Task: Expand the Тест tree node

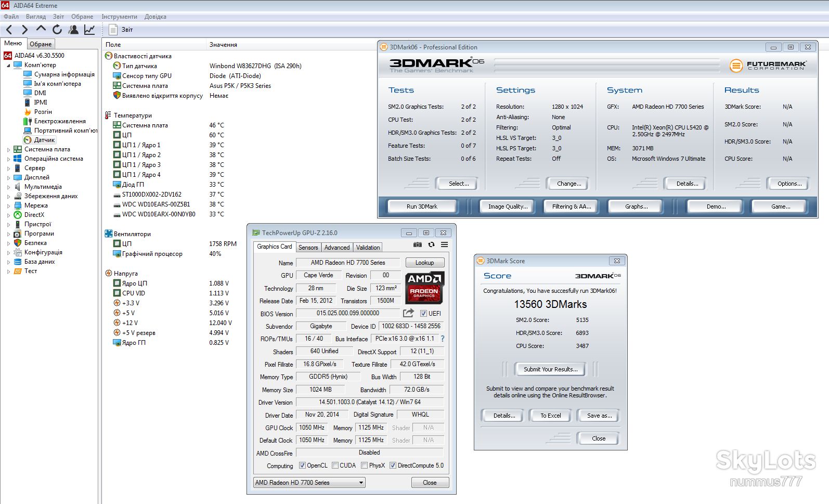Action: tap(8, 272)
